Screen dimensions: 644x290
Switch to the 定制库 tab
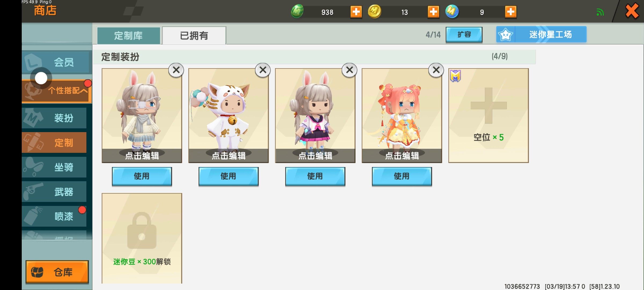click(x=129, y=35)
